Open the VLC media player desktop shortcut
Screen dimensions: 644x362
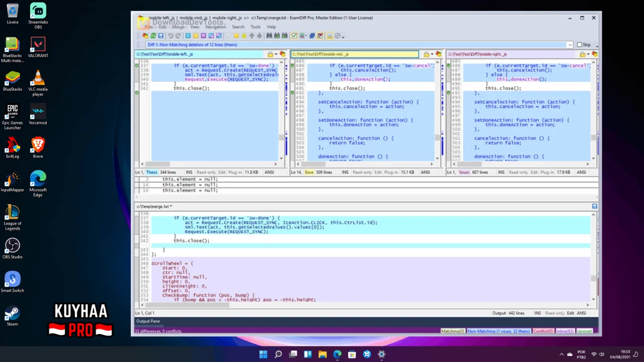point(38,83)
